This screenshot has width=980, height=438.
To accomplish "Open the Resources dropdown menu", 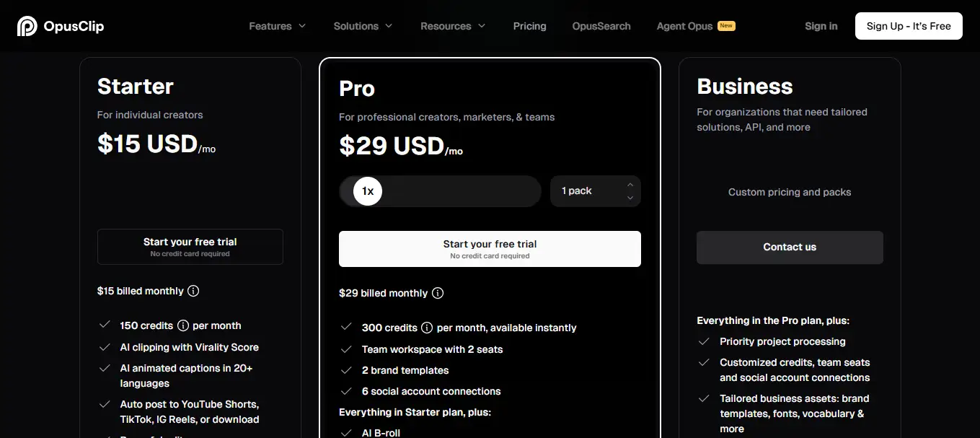I will [453, 26].
